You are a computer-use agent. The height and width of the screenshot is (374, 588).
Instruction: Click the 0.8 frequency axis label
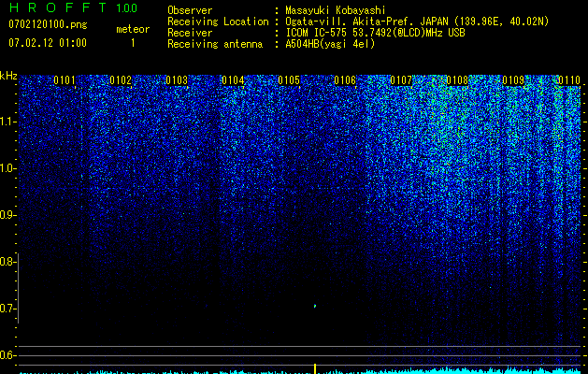[7, 262]
